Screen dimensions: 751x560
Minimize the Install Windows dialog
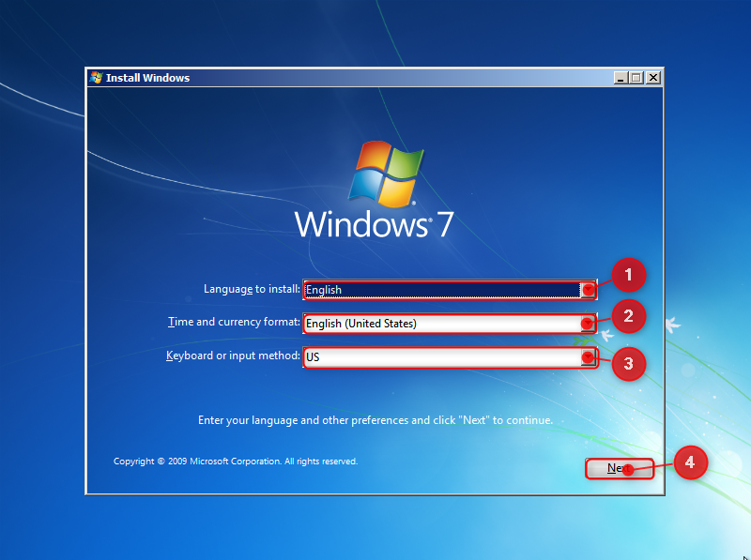(x=621, y=78)
